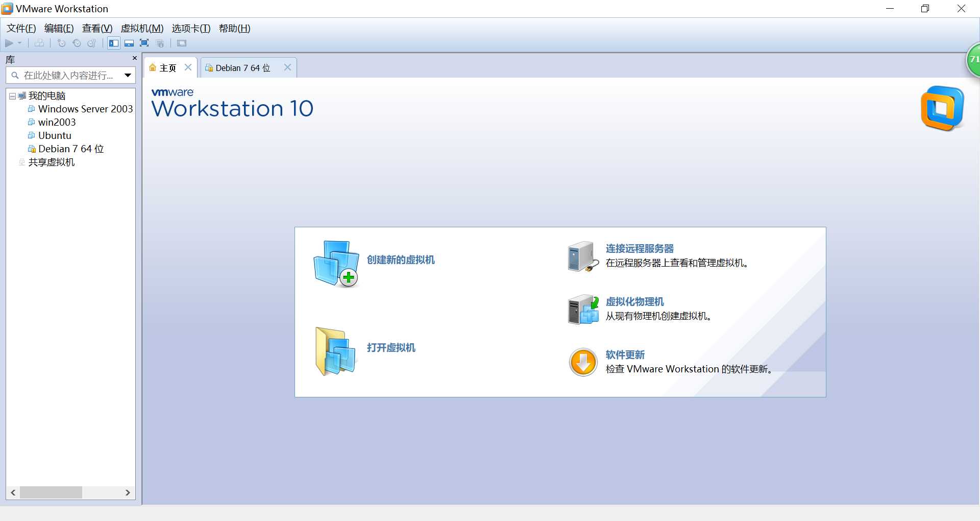The width and height of the screenshot is (980, 521).
Task: Click the 虚拟化物理机 icon
Action: [583, 310]
